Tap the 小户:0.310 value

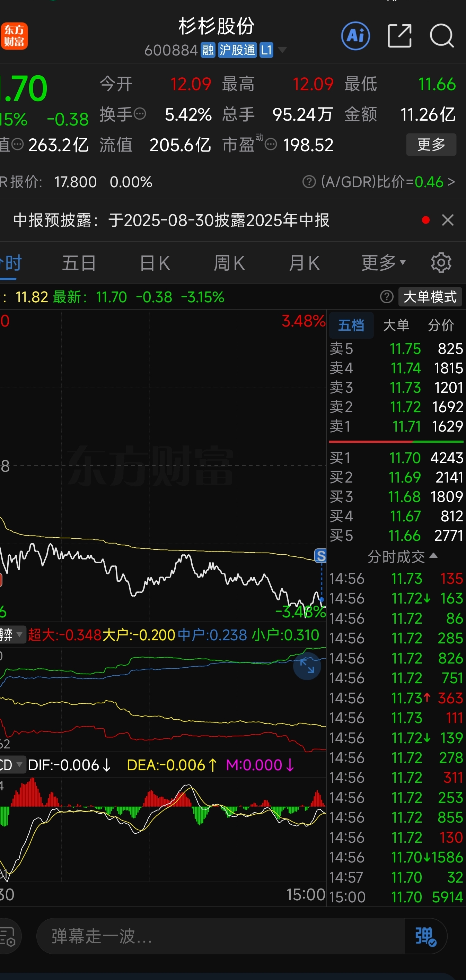click(x=285, y=635)
